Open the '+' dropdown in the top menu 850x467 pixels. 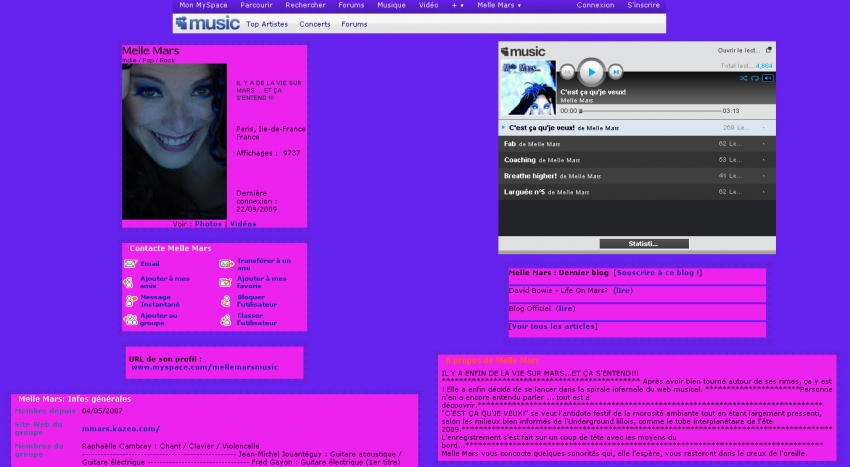pos(458,5)
